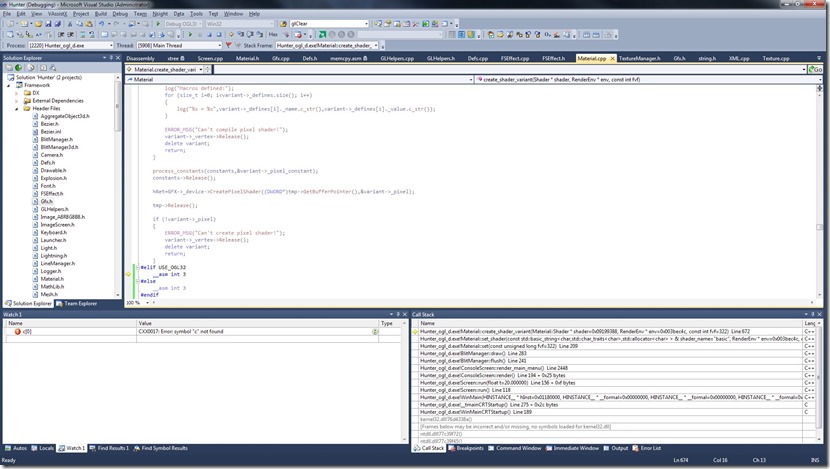
Task: Click the green Nsight icon on toolbar
Action: pos(322,34)
